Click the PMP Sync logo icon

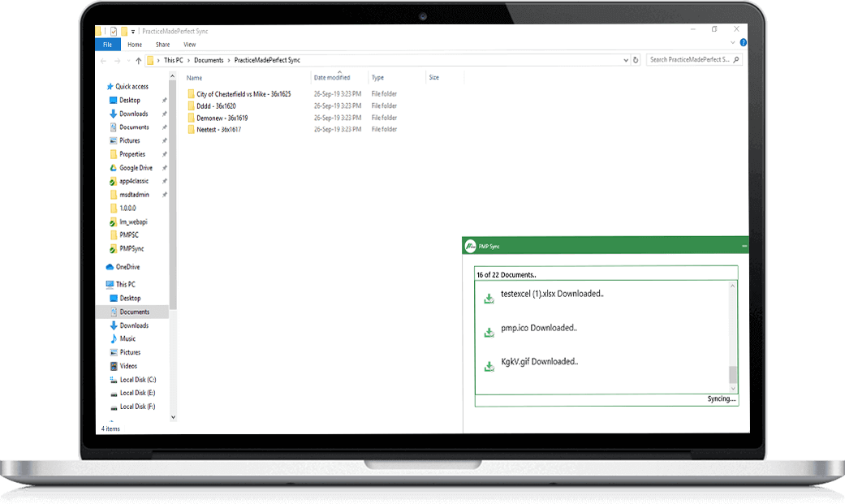click(x=471, y=246)
